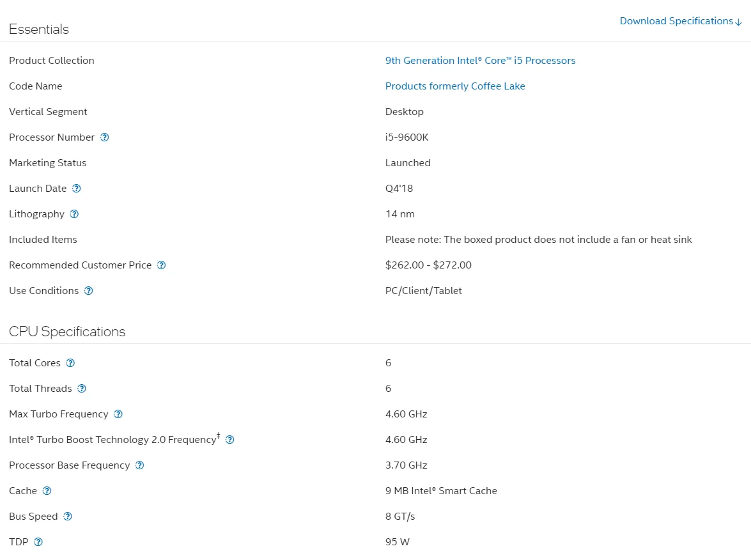Screen dimensions: 751x560
Task: Open Total Cores help icon
Action: 70,363
